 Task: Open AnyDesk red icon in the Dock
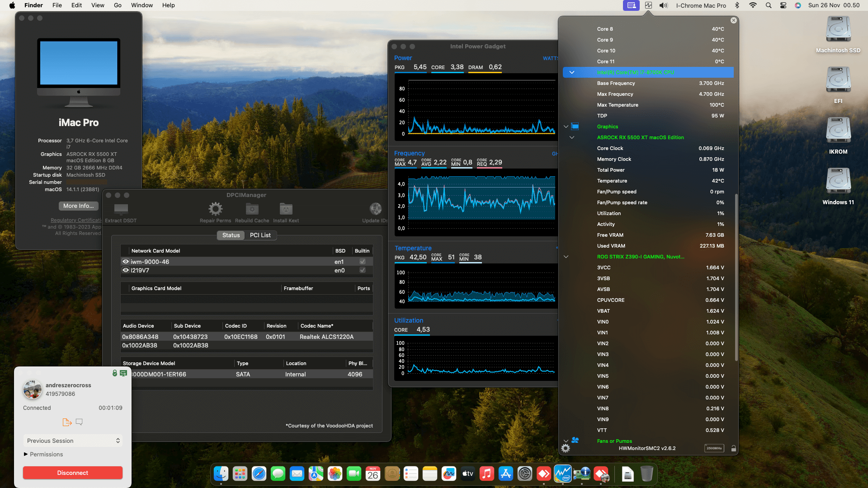pyautogui.click(x=544, y=474)
